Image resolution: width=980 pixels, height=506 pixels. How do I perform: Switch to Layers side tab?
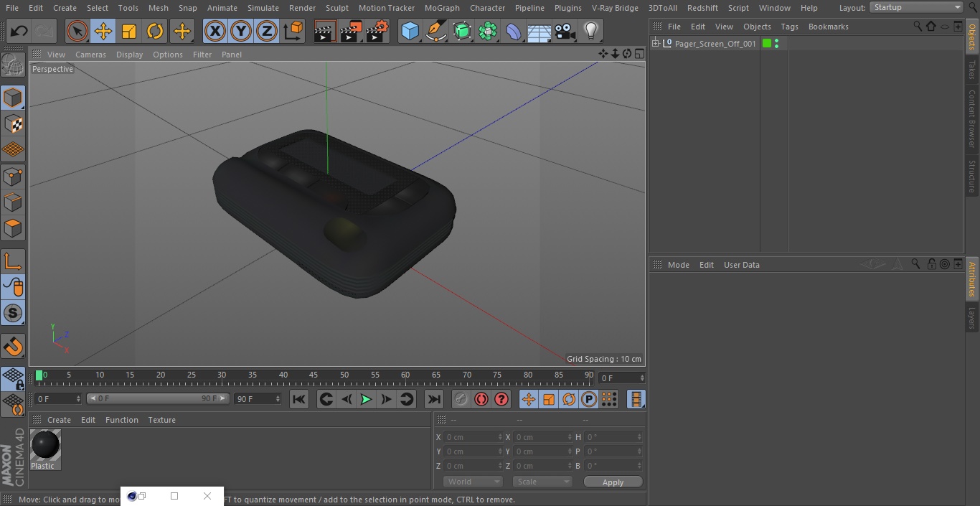pyautogui.click(x=972, y=317)
